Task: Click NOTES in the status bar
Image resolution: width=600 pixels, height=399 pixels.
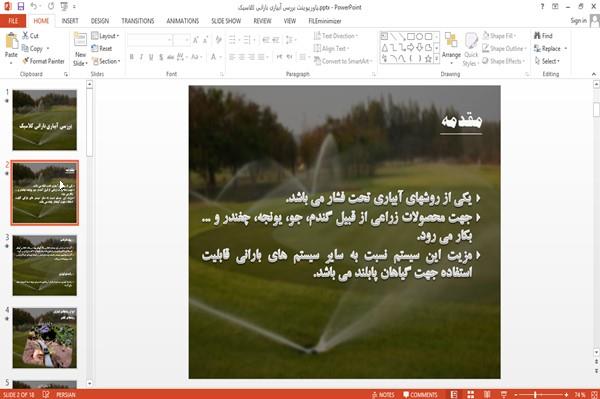Action: tap(383, 395)
